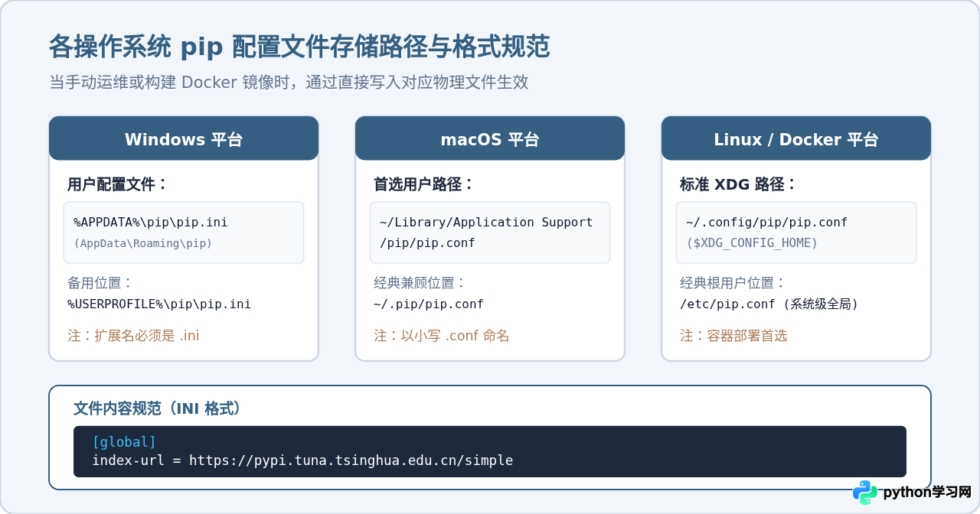Click the Windows 备用位置： label
980x514 pixels.
(100, 283)
